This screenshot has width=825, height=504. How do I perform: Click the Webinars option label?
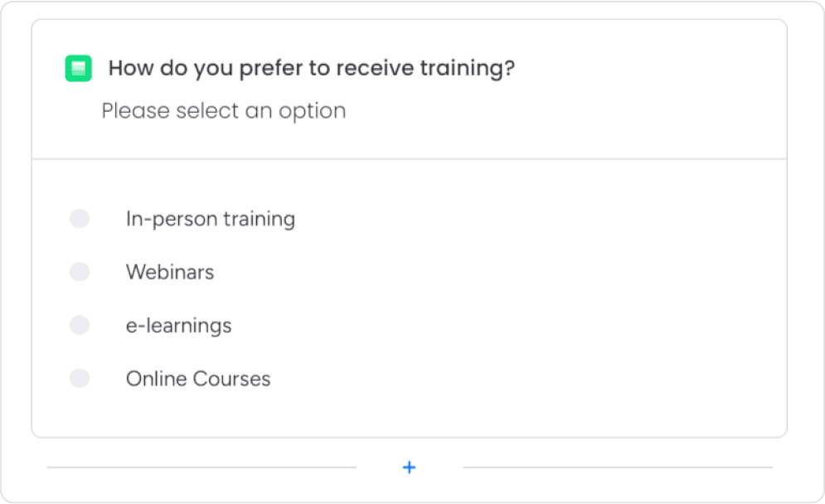(170, 272)
